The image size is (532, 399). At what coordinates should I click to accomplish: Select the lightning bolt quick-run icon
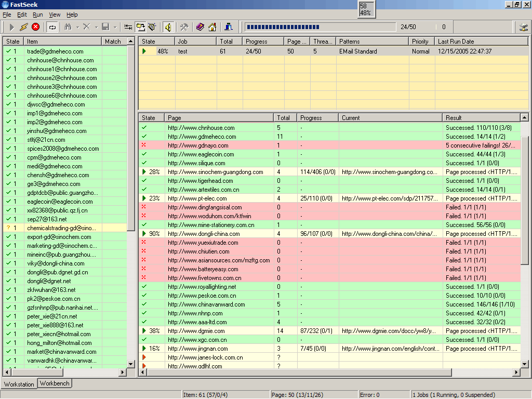(24, 26)
